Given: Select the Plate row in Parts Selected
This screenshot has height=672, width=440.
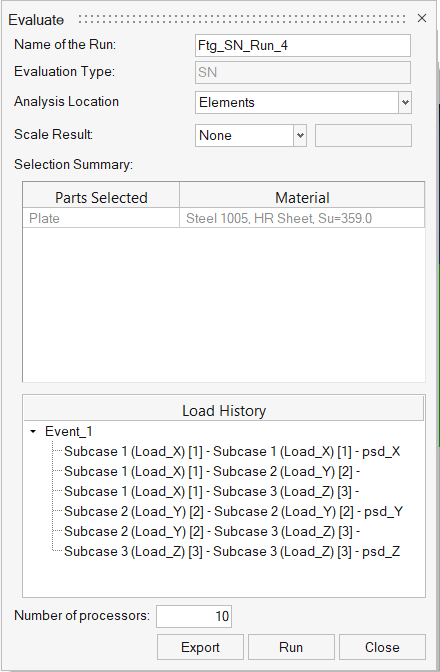Looking at the screenshot, I should click(x=223, y=218).
